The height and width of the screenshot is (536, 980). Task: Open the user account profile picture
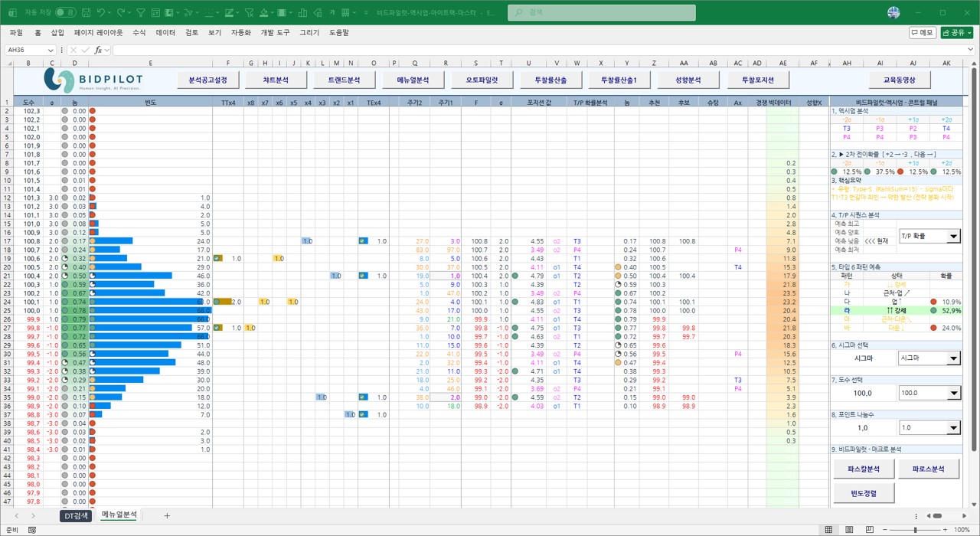coord(893,12)
